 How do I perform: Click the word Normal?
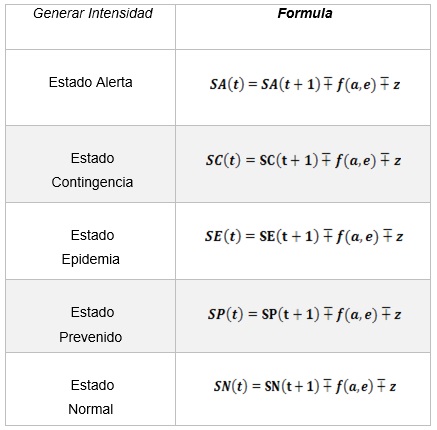[90, 409]
